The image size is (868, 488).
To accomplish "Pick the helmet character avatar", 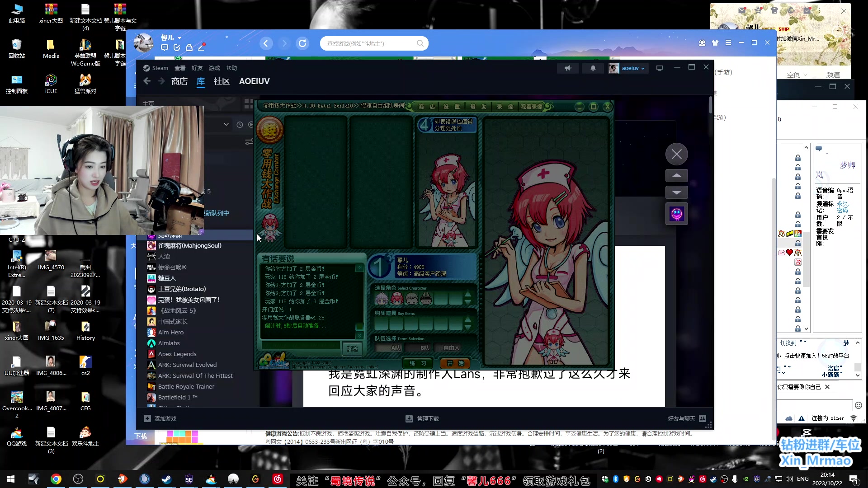I will pyautogui.click(x=426, y=298).
